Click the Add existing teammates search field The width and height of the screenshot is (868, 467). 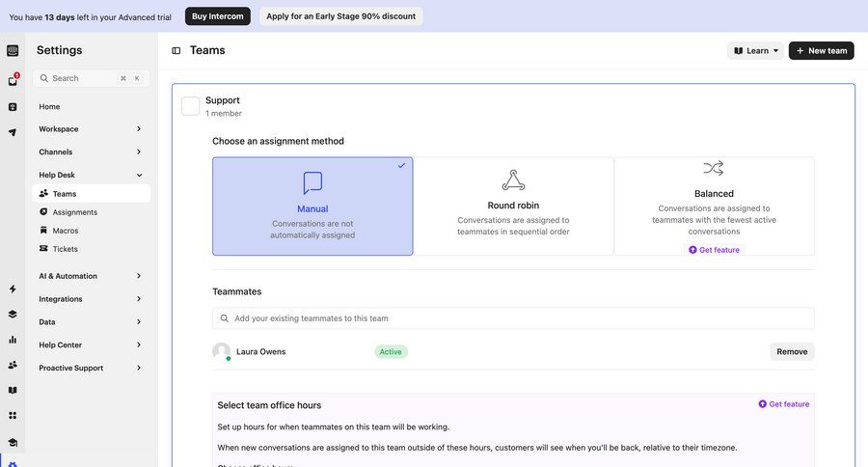pyautogui.click(x=513, y=318)
